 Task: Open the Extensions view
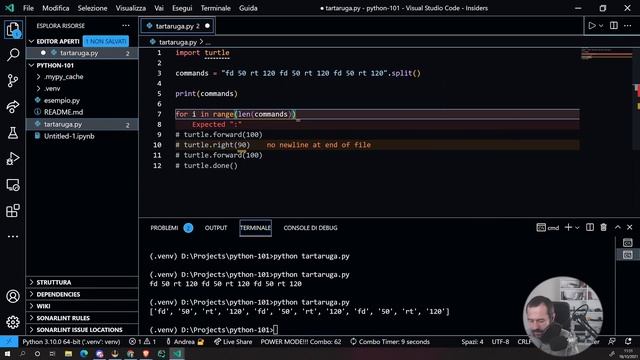(13, 211)
